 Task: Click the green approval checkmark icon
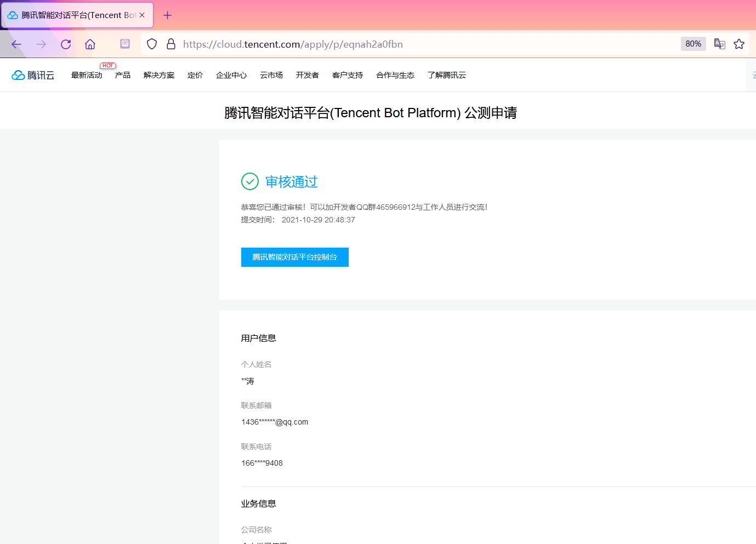point(250,181)
